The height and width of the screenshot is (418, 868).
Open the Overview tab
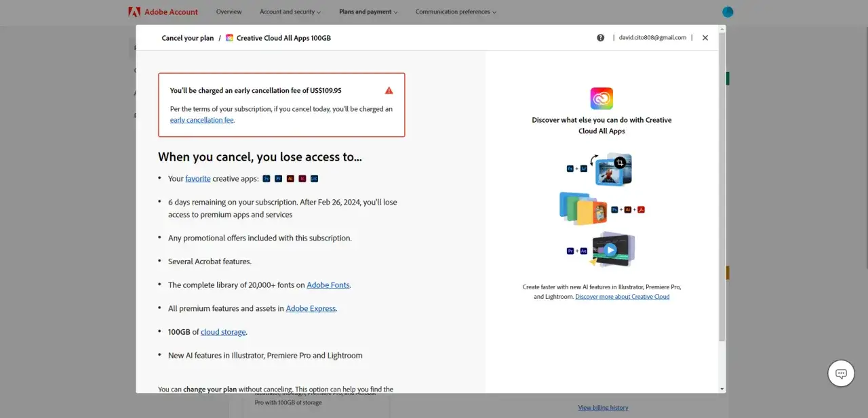[229, 12]
